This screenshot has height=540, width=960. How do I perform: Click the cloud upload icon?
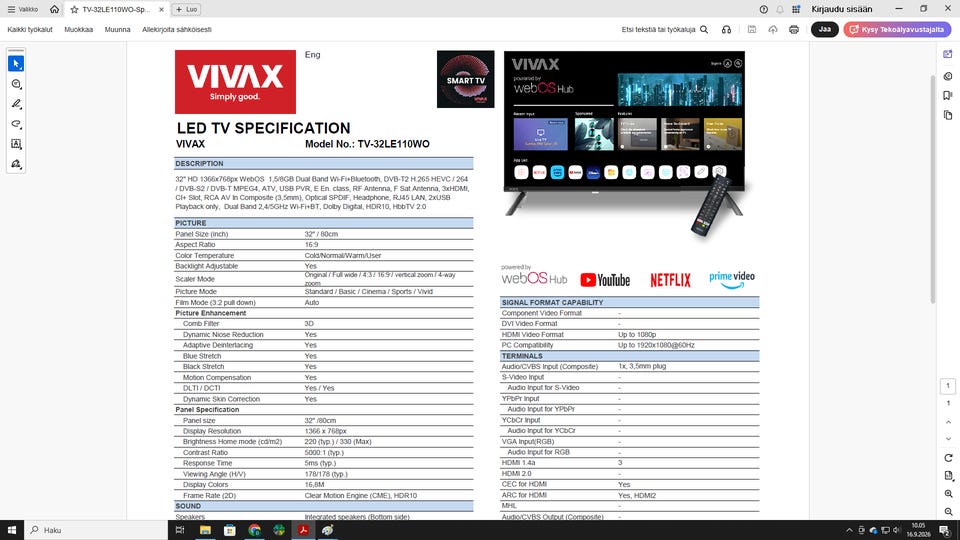[x=773, y=29]
